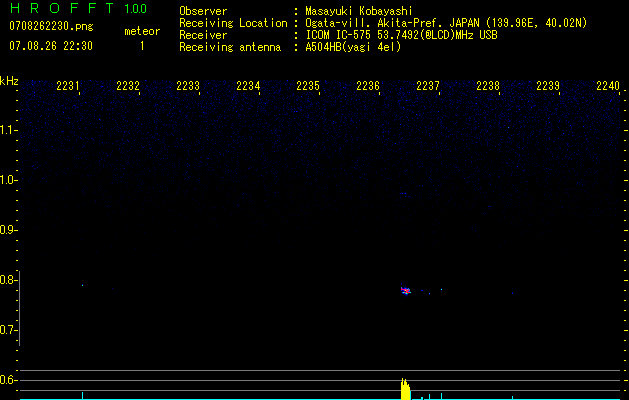Click the colored meteor echo in the spectrogram
This screenshot has height=400, width=629.
coord(406,290)
